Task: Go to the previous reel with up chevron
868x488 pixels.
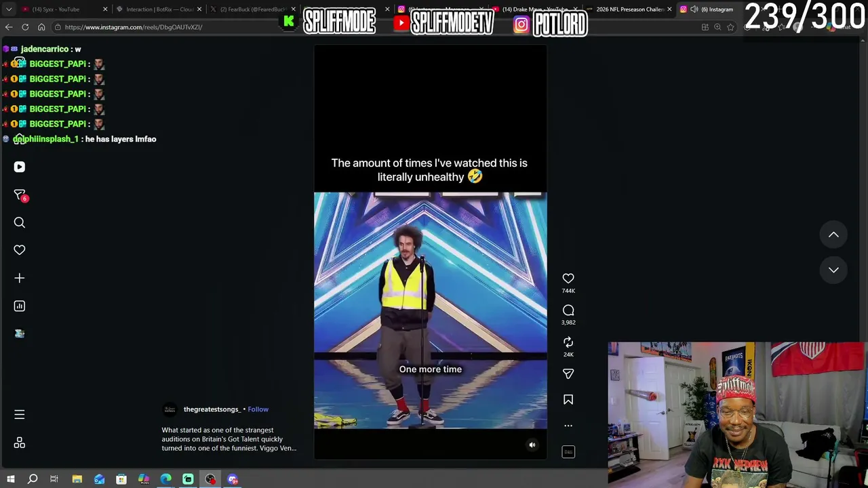Action: [833, 235]
